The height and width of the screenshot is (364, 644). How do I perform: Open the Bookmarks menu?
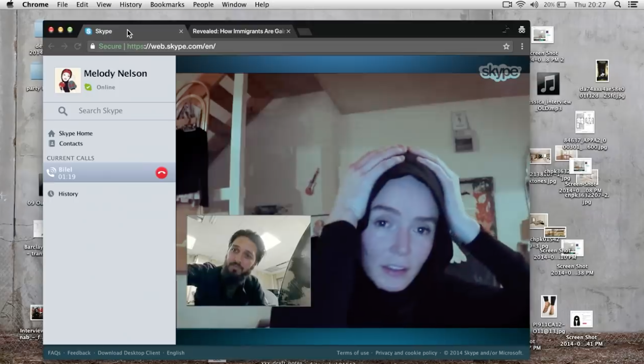[x=167, y=4]
